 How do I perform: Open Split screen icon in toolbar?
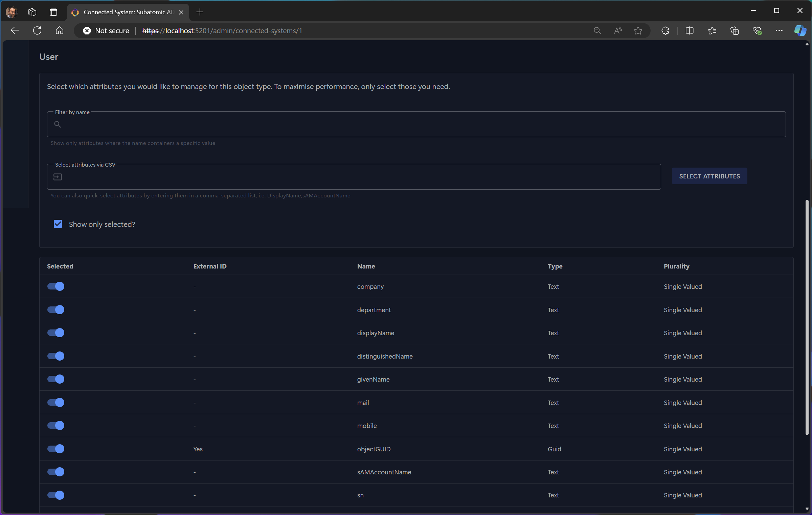pyautogui.click(x=689, y=30)
